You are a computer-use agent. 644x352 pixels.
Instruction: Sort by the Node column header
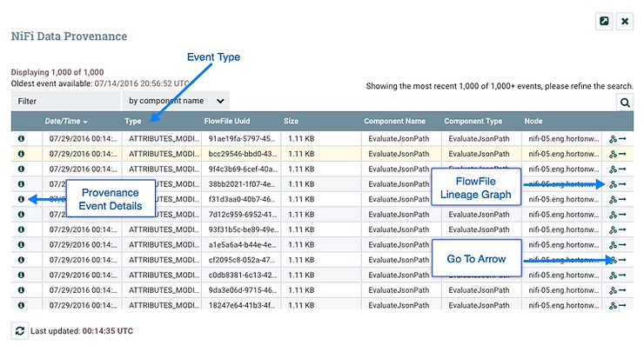[533, 122]
